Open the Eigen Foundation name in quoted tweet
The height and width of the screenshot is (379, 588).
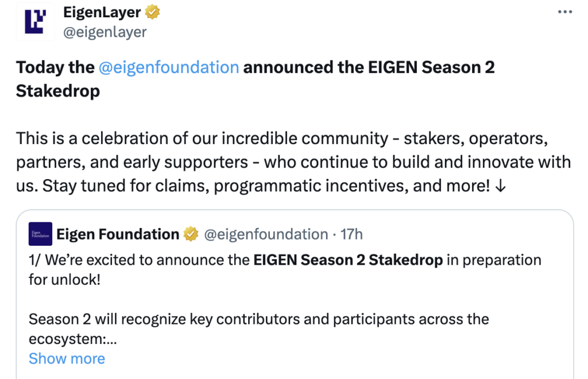(118, 234)
